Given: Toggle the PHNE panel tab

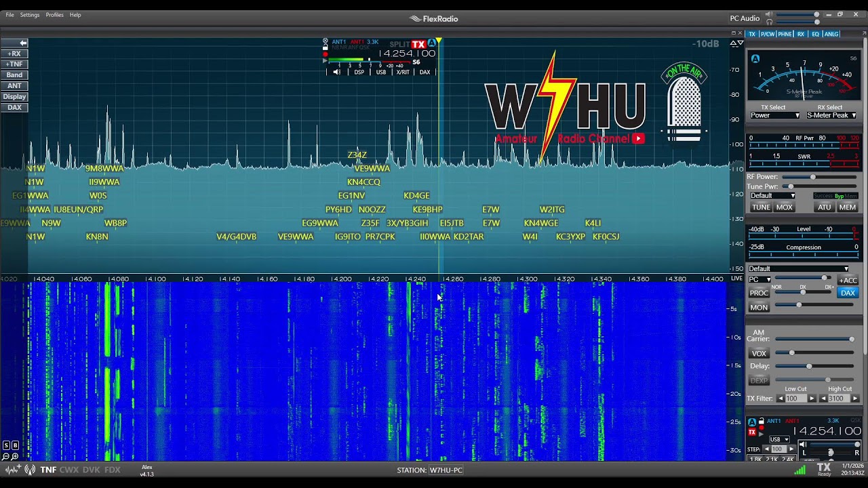Looking at the screenshot, I should coord(785,34).
